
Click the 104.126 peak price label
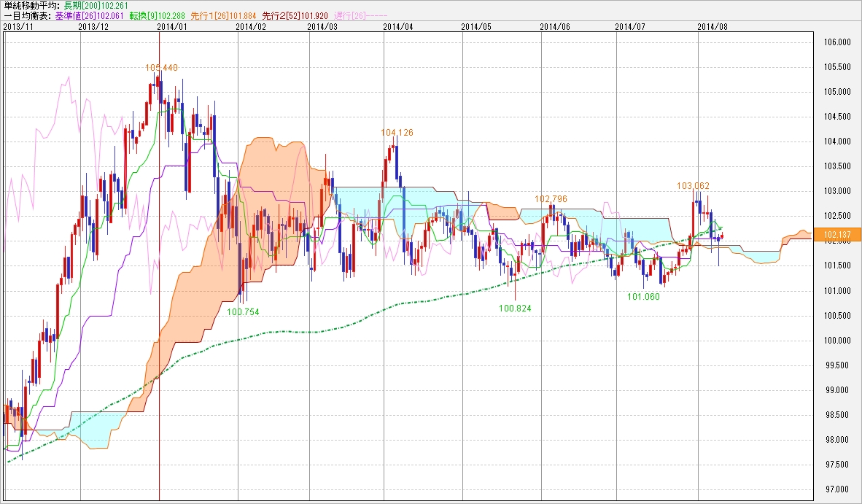pyautogui.click(x=397, y=133)
